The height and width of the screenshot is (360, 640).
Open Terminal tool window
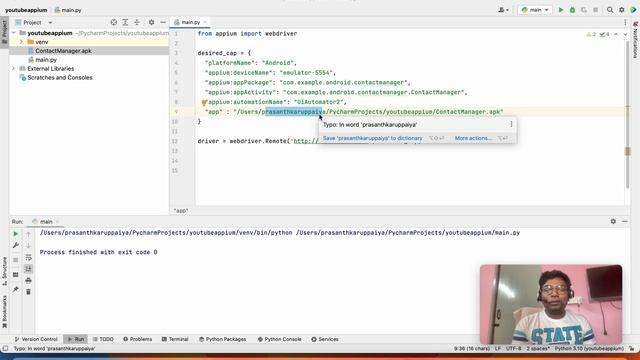click(175, 339)
